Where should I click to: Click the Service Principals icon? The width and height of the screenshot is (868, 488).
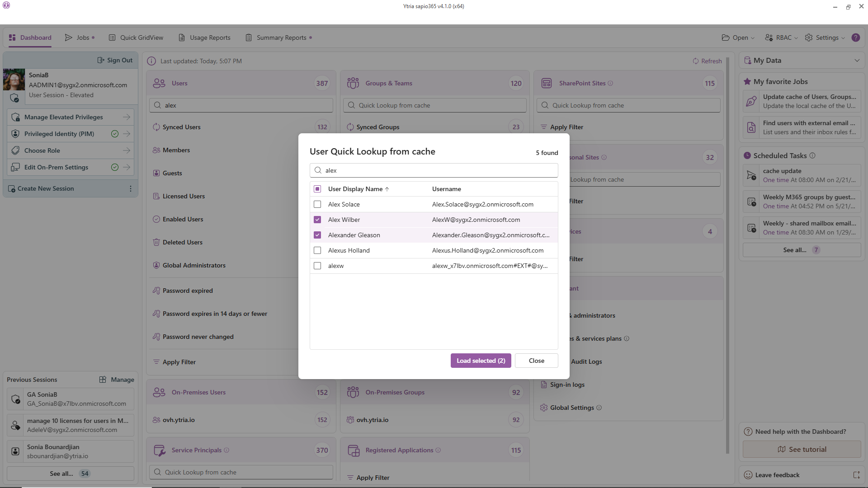(159, 450)
